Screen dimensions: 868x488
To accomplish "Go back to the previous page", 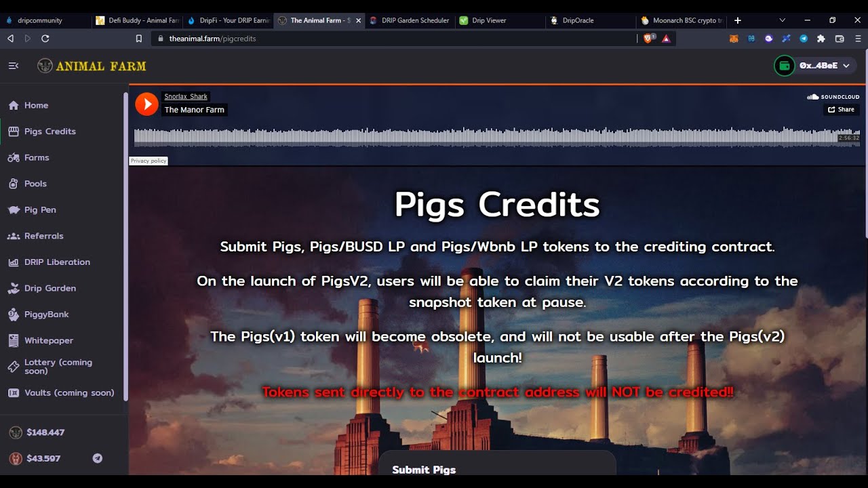I will click(x=10, y=39).
